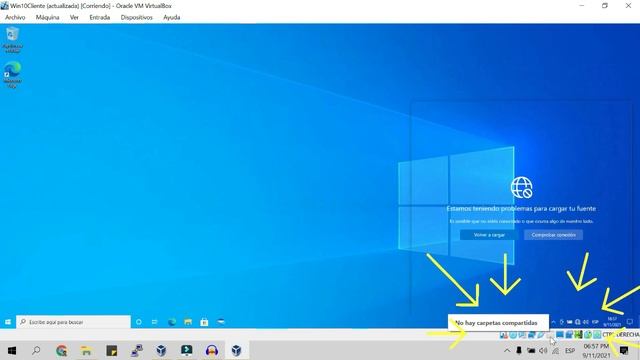Click VirtualBox USB devices status icon

click(x=541, y=335)
